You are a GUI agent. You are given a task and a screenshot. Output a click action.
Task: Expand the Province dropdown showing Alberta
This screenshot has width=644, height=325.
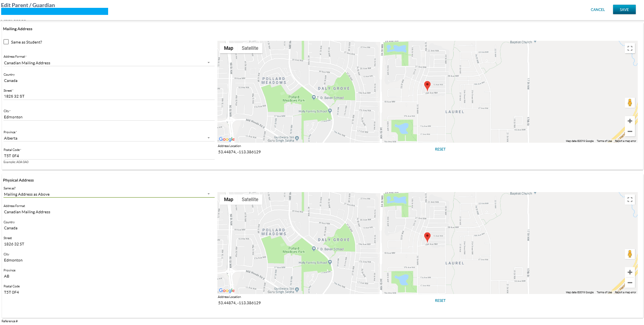coord(109,138)
